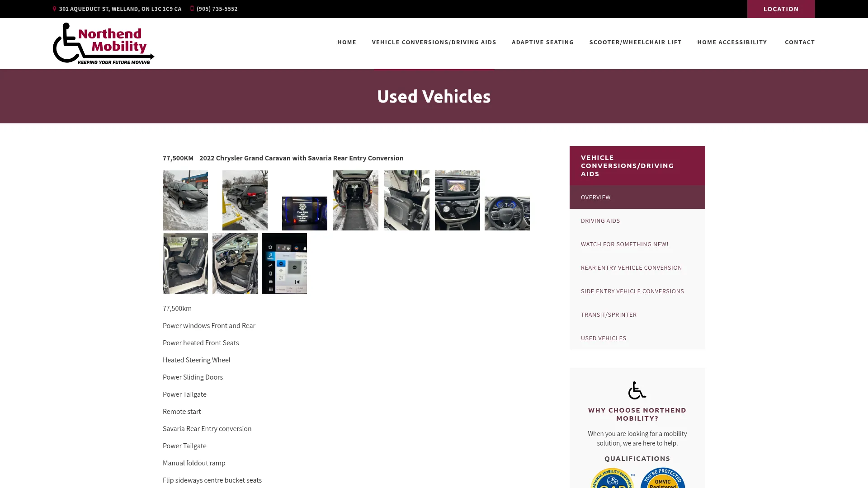Click the 'Power heated Front Seats' text
Screen dimensions: 868x488
[x=201, y=343]
